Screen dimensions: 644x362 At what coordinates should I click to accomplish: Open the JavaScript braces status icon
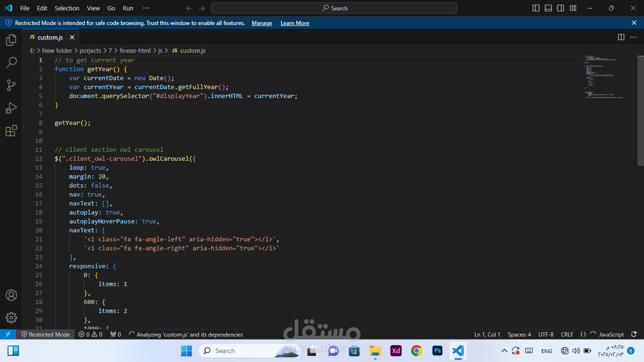pos(583,334)
